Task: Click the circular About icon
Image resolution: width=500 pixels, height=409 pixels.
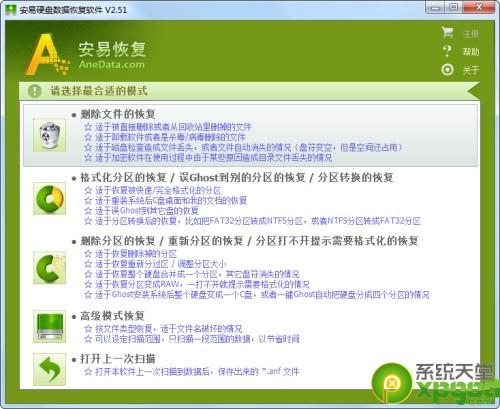Action: pyautogui.click(x=447, y=70)
